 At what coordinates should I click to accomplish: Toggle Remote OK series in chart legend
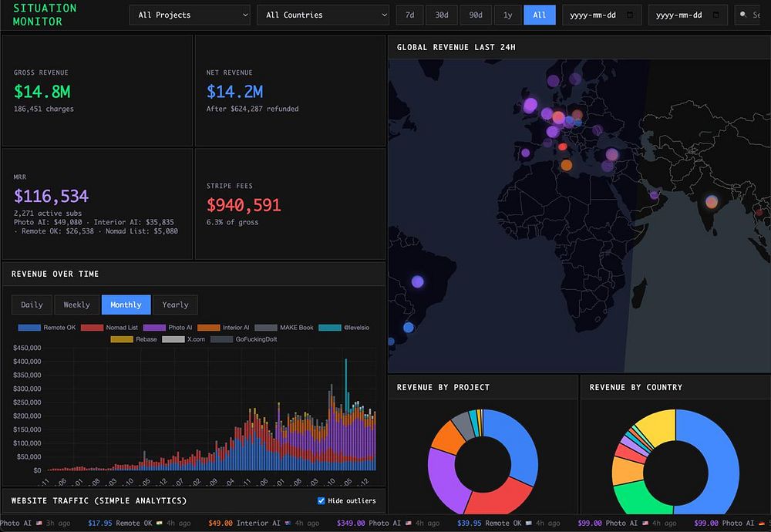47,328
